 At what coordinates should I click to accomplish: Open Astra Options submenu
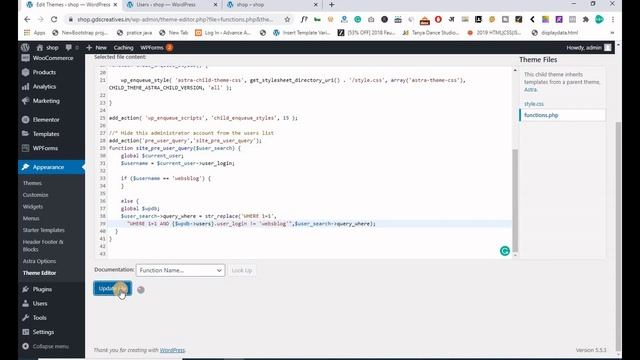tap(39, 261)
